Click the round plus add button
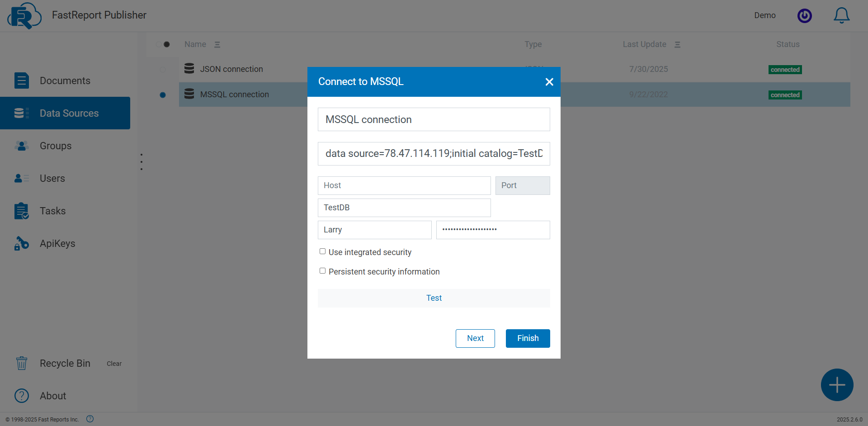The image size is (868, 426). coord(837,385)
